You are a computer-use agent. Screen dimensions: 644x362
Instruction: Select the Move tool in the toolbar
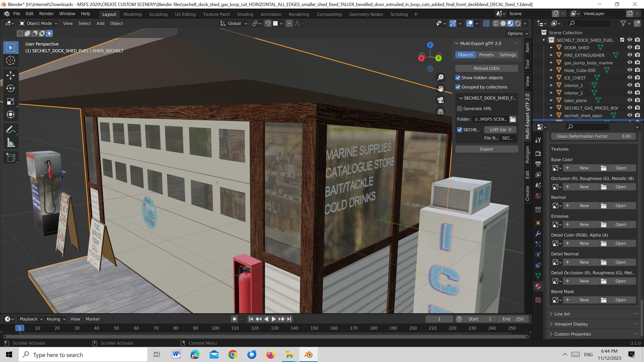pyautogui.click(x=11, y=75)
